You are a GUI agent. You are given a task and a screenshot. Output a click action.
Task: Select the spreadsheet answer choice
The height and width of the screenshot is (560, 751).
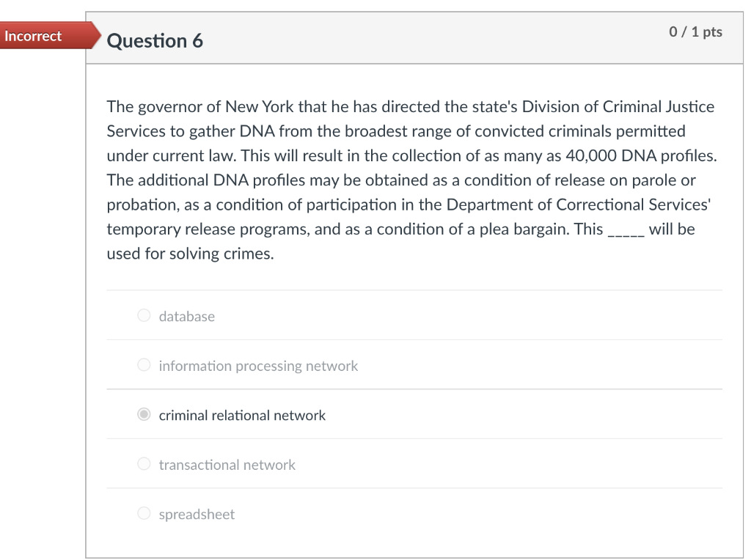[x=144, y=513]
